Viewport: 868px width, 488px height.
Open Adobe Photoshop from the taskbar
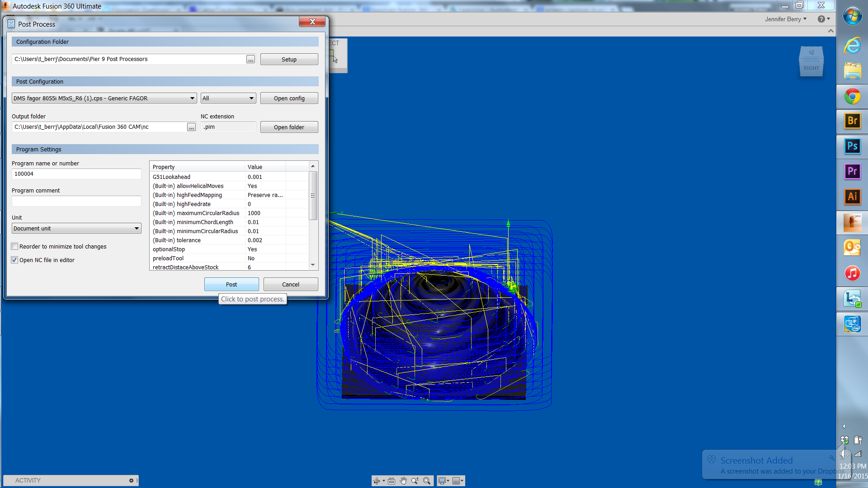pyautogui.click(x=852, y=146)
